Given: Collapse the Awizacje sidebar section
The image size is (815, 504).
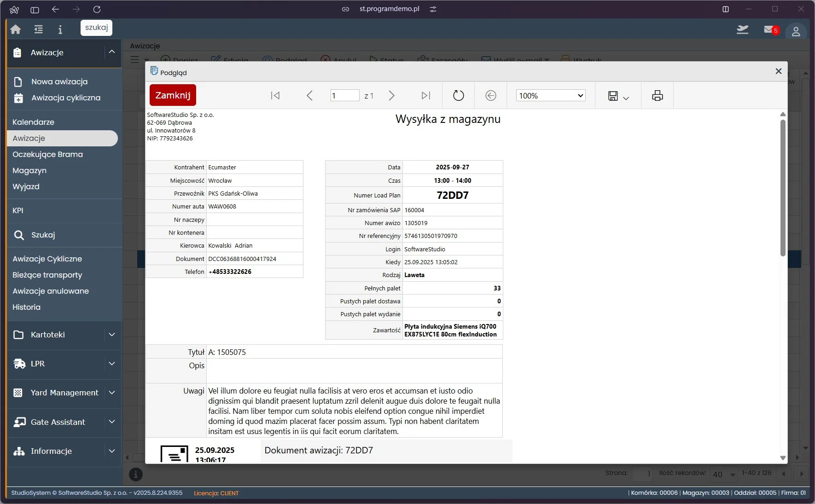Looking at the screenshot, I should tap(111, 52).
